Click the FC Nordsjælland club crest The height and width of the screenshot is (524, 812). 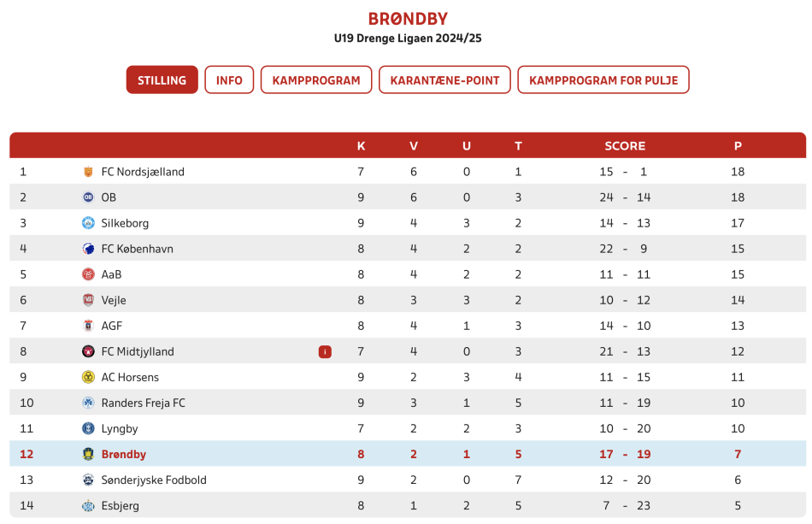pos(89,172)
